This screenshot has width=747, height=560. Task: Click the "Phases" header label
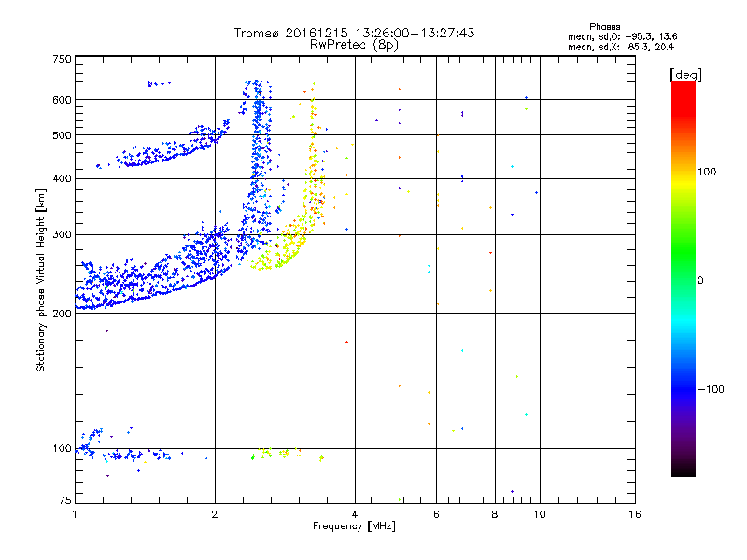[x=604, y=27]
